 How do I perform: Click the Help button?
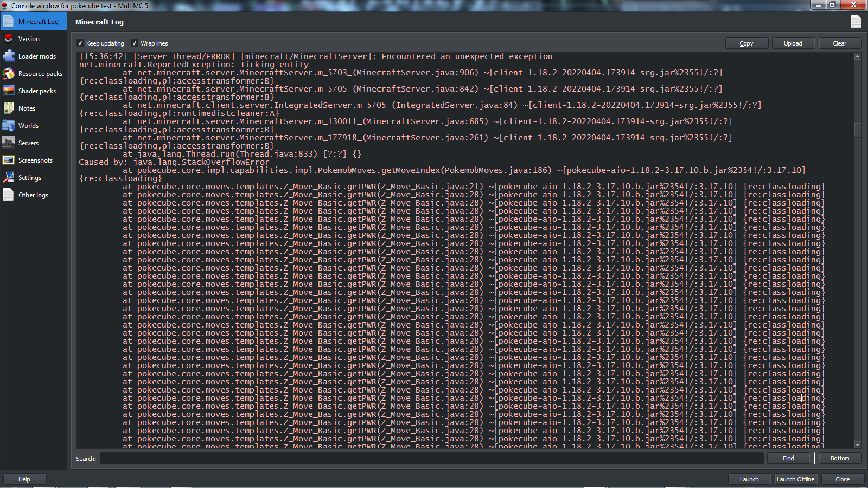coord(24,479)
